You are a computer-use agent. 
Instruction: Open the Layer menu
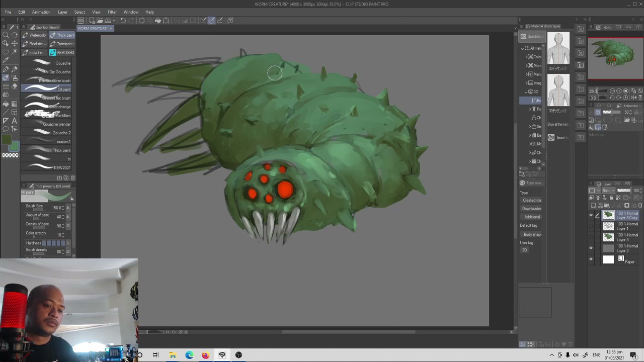click(62, 12)
